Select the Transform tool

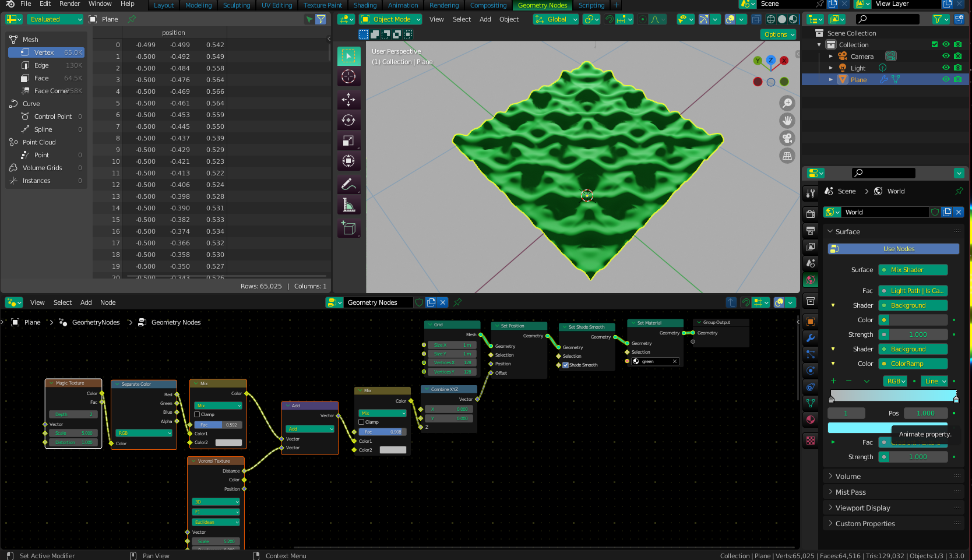(x=348, y=161)
